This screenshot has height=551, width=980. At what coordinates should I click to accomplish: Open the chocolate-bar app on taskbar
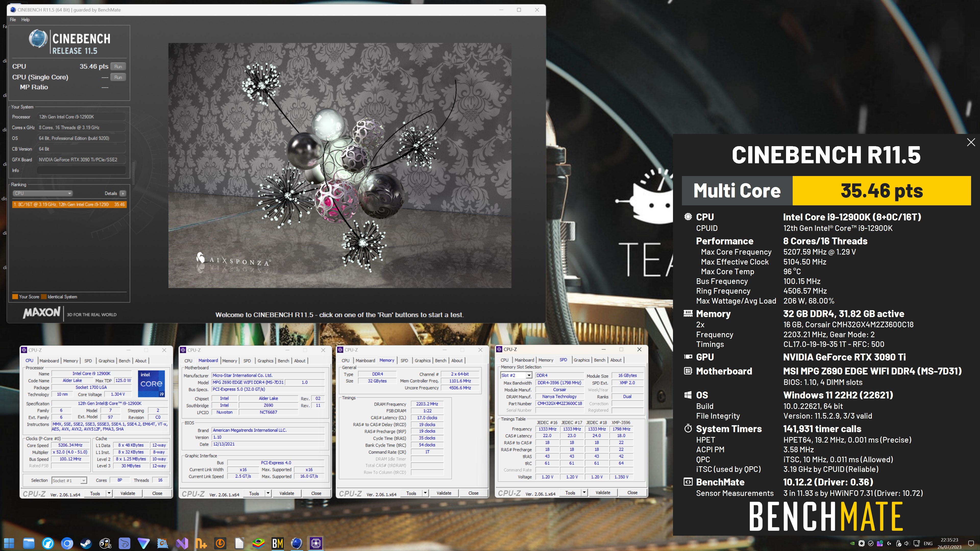[x=163, y=543]
